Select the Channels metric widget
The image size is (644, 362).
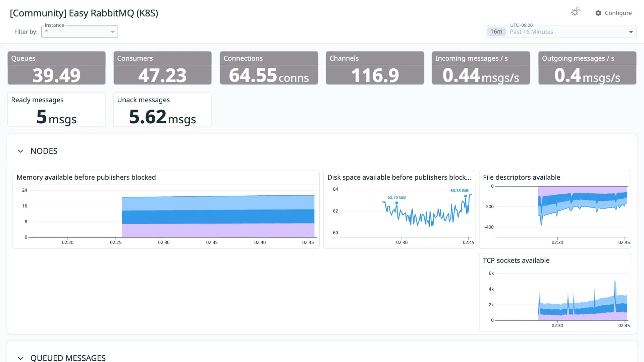[x=375, y=68]
